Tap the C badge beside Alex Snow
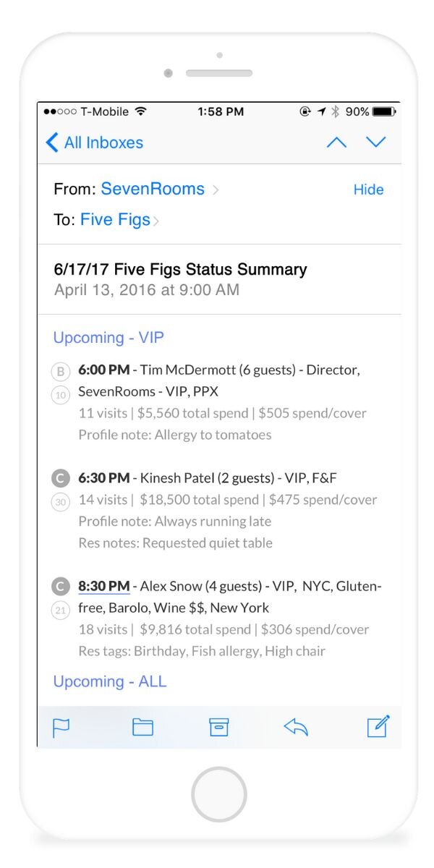Viewport: 434px width, 868px height. (61, 586)
